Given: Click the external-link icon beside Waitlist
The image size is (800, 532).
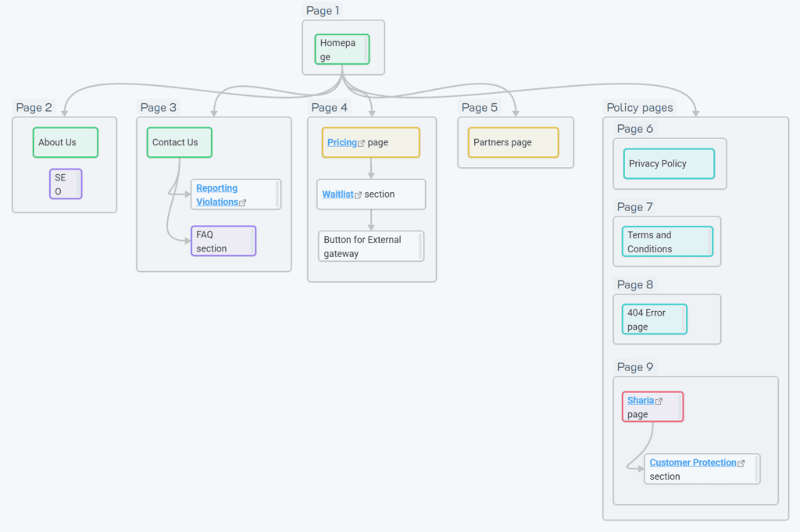Looking at the screenshot, I should [358, 195].
